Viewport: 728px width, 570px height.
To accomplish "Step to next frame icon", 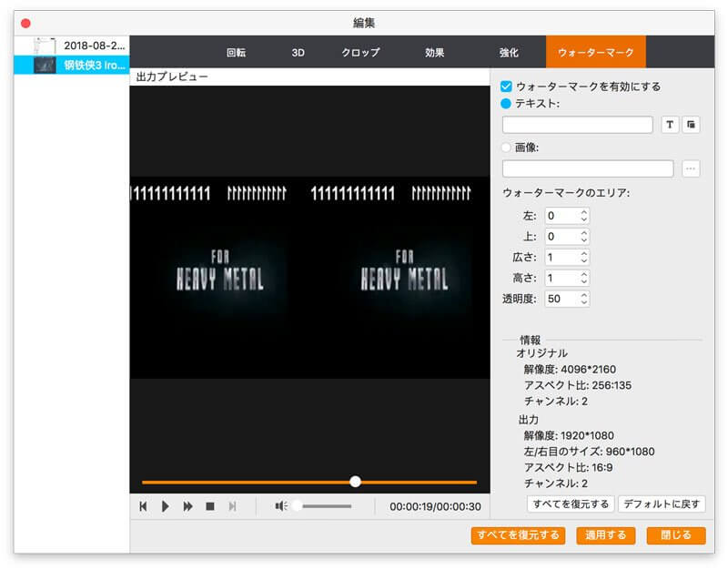I will [233, 506].
